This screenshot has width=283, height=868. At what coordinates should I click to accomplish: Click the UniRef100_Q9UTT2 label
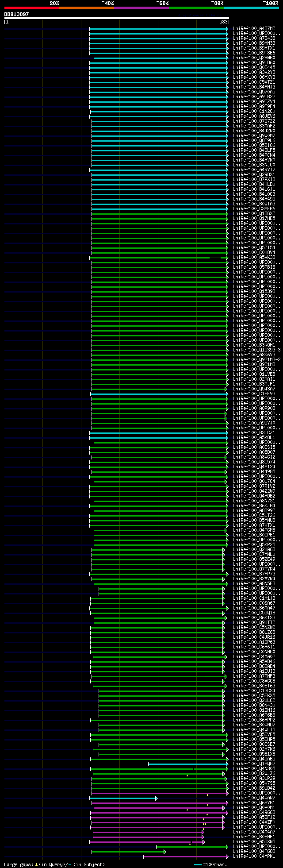click(254, 623)
